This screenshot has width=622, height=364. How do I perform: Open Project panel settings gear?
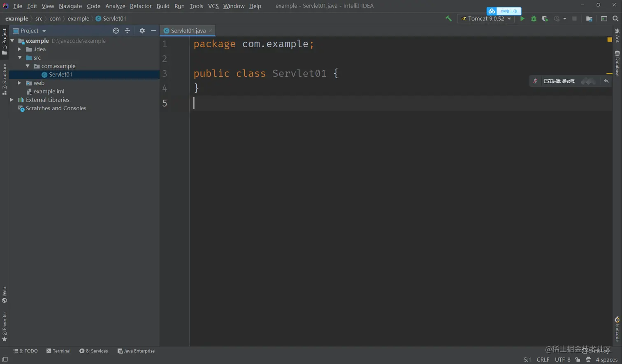point(142,30)
